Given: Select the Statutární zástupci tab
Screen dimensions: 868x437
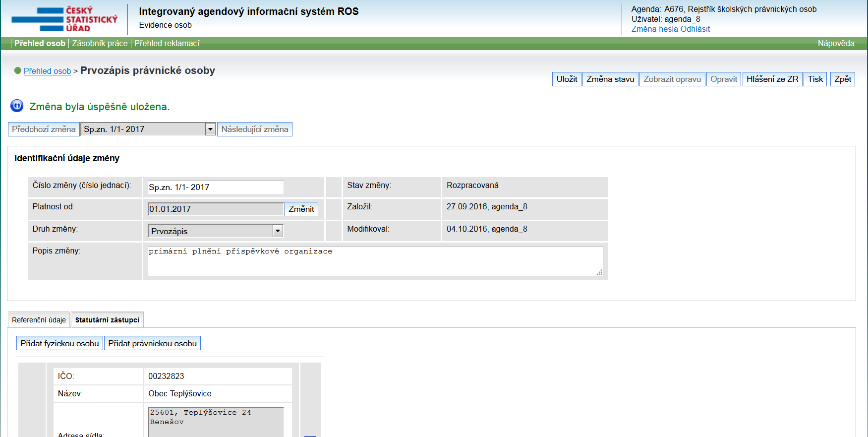Looking at the screenshot, I should (x=107, y=320).
